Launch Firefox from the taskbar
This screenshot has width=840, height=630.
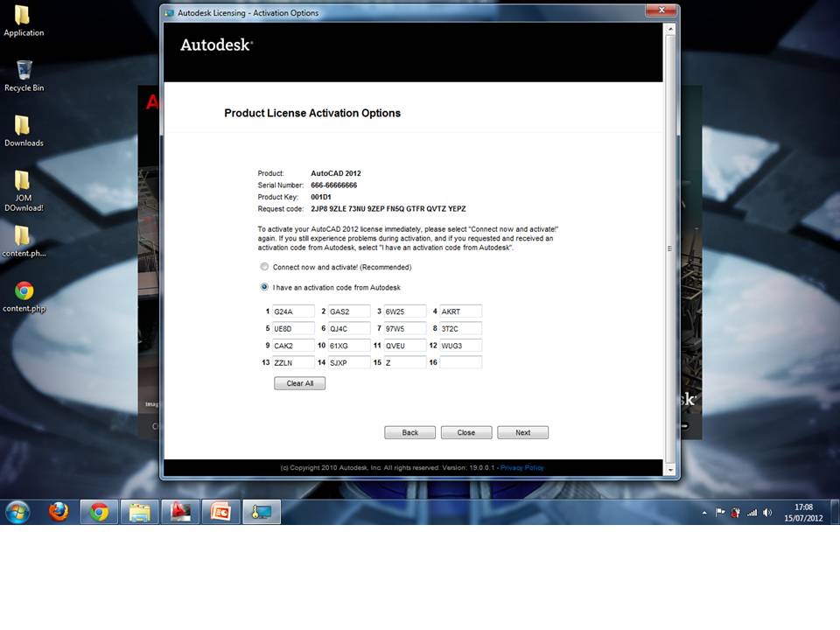click(x=59, y=512)
